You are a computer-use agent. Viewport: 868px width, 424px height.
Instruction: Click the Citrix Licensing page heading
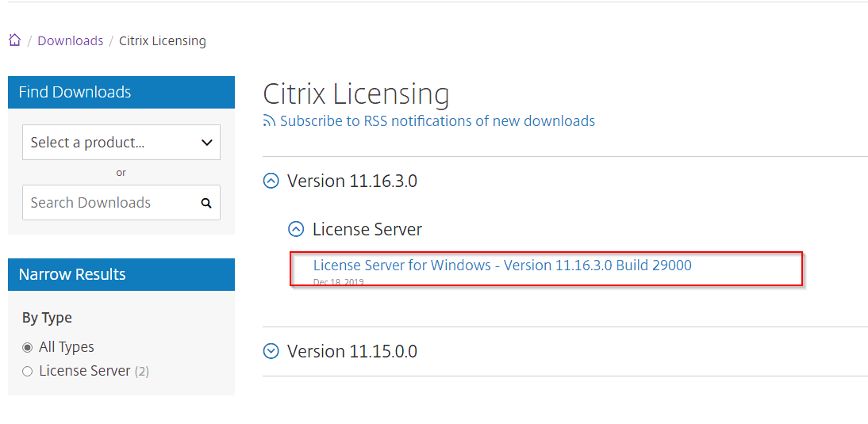coord(355,94)
